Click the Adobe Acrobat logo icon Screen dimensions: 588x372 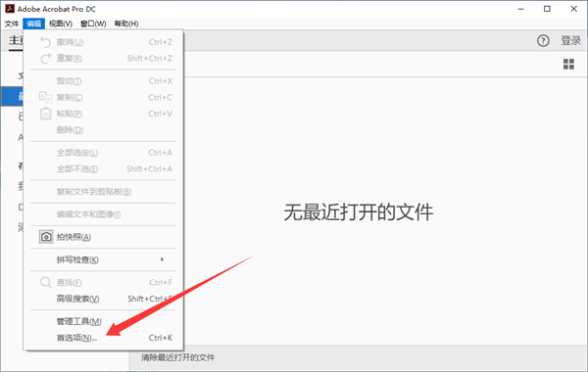10,9
